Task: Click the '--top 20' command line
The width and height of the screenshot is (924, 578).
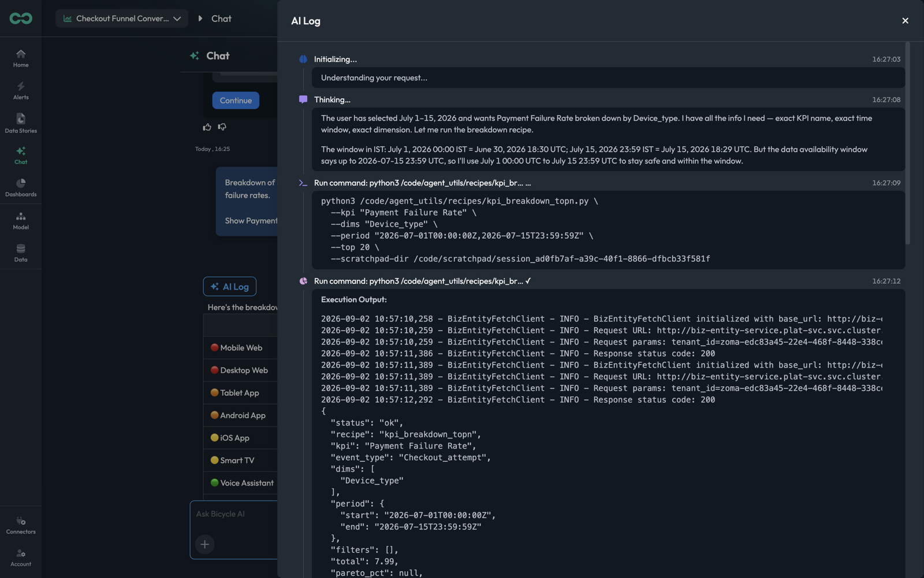Action: point(355,247)
